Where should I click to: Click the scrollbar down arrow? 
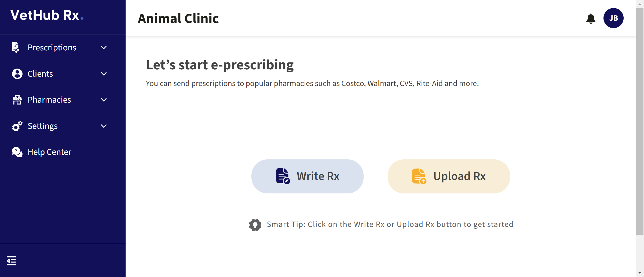[640, 273]
